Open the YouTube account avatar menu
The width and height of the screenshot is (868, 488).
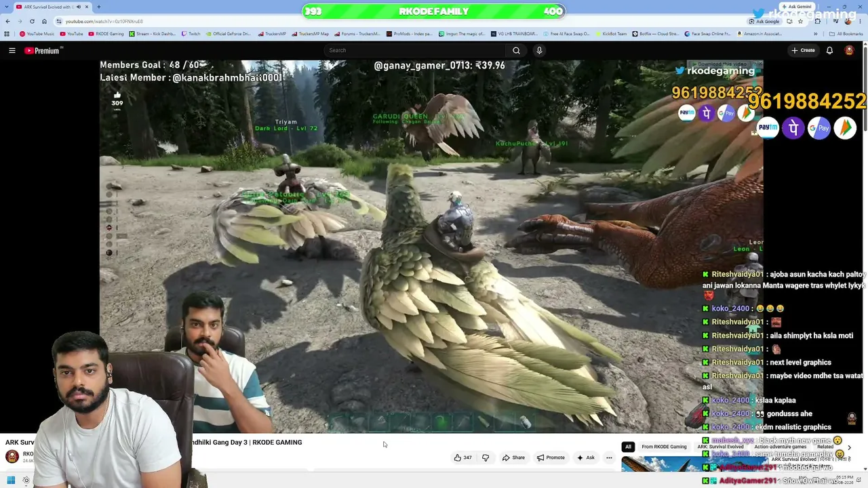[849, 50]
